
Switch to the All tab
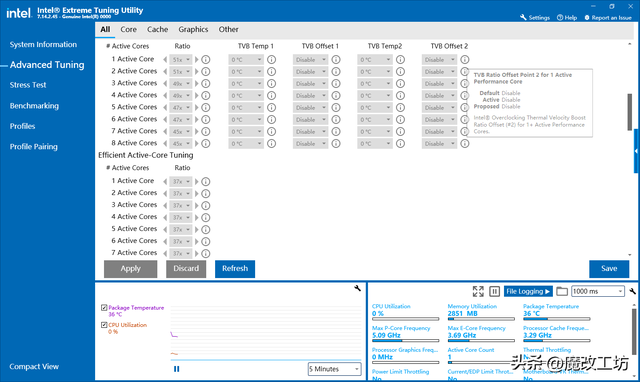[x=105, y=29]
